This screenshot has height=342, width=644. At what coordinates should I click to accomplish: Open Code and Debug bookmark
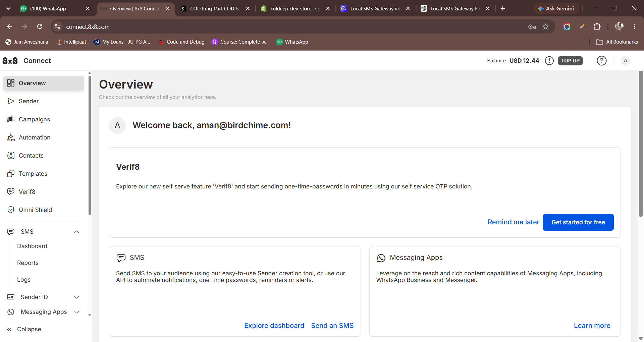coord(181,42)
